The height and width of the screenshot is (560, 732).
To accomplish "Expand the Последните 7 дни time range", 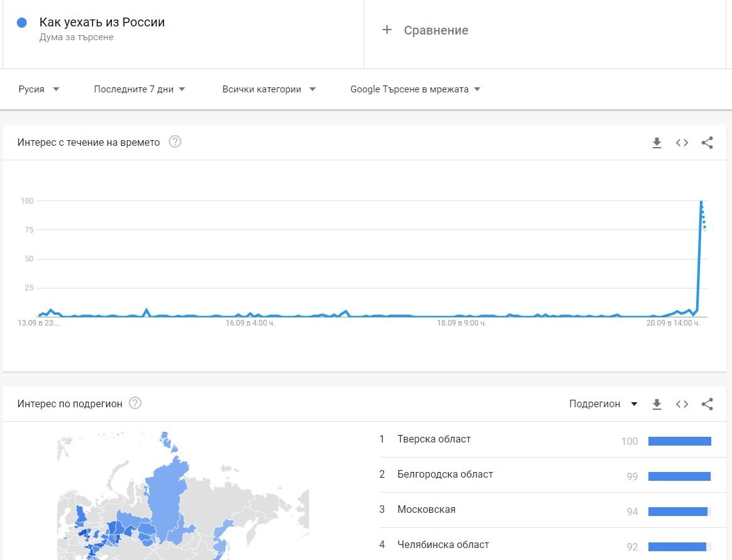I will (x=139, y=89).
